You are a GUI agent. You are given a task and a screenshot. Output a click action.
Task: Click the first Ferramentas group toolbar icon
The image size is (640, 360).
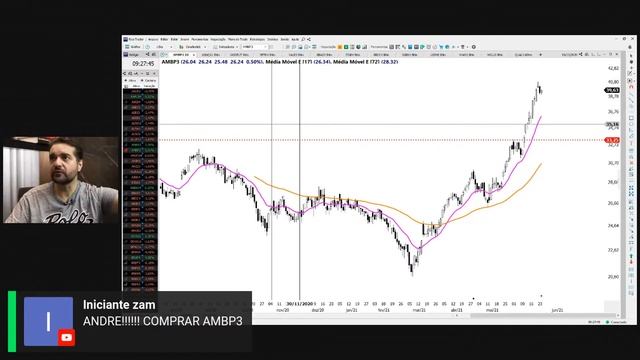coord(391,47)
